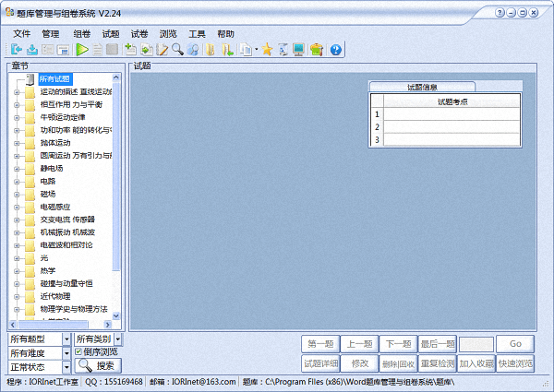The image size is (554, 392).
Task: Click the pencil edit question toolbar icon
Action: (x=163, y=49)
